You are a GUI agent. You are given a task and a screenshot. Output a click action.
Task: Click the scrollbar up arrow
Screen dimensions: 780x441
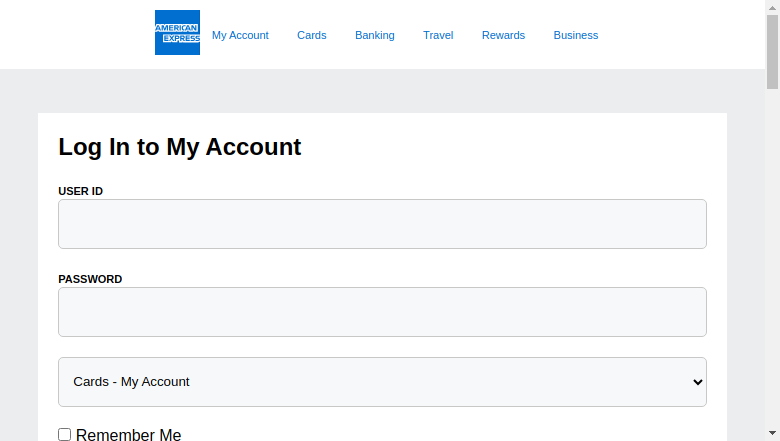click(x=772, y=7)
